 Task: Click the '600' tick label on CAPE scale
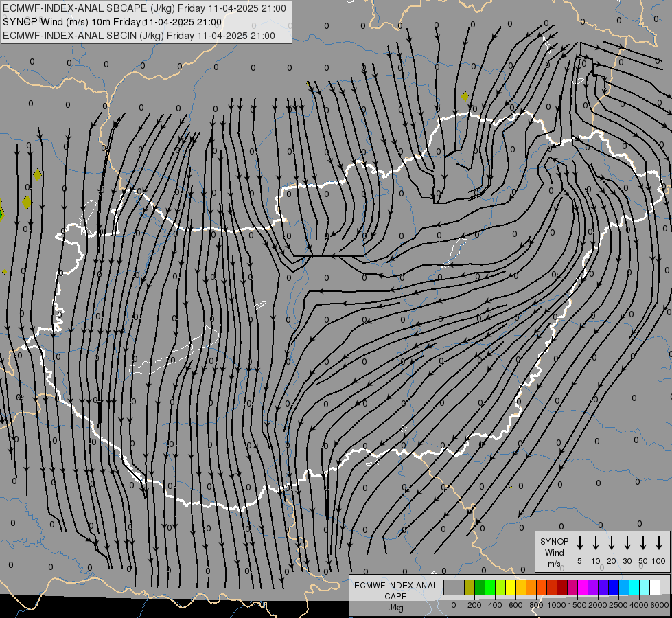coord(515,605)
